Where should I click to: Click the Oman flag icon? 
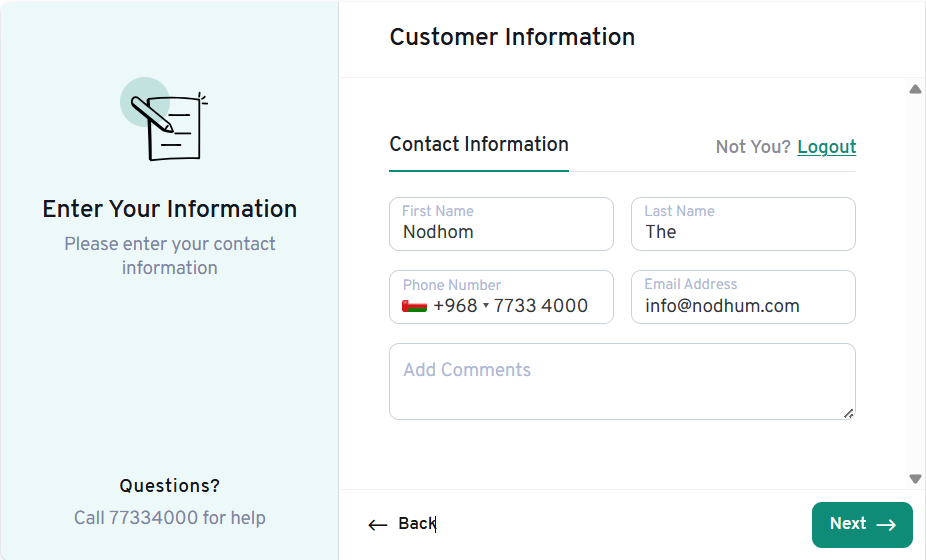tap(414, 306)
